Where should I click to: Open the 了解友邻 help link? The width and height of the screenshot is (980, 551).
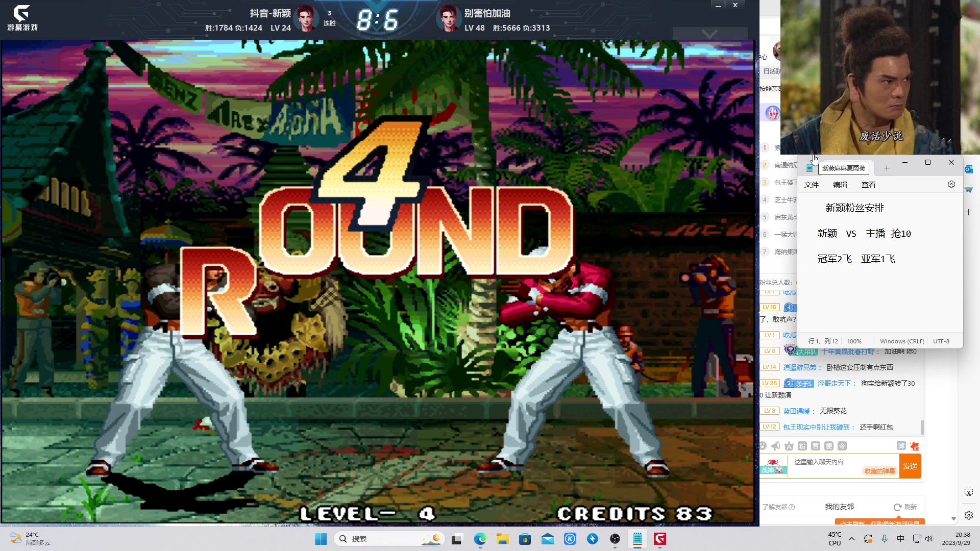778,507
